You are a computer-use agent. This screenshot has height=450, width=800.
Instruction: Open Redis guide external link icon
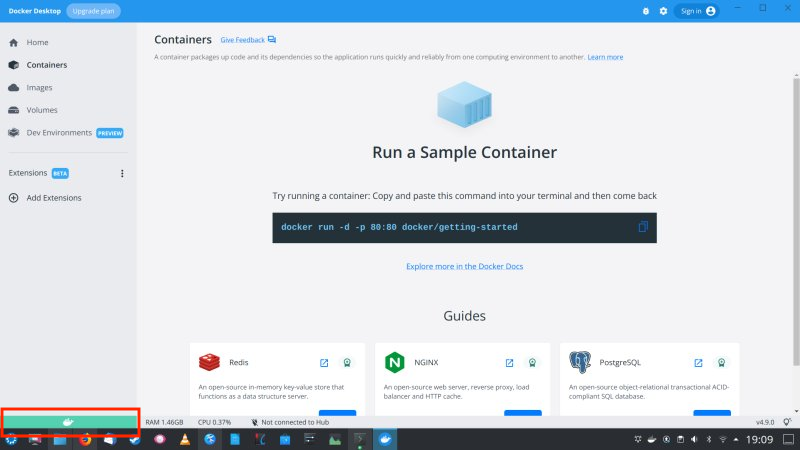tap(324, 363)
